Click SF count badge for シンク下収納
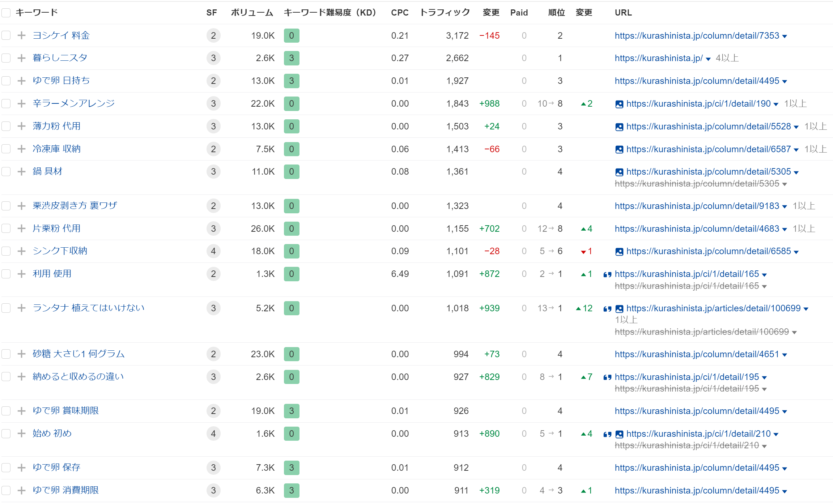This screenshot has width=833, height=504. click(x=213, y=251)
